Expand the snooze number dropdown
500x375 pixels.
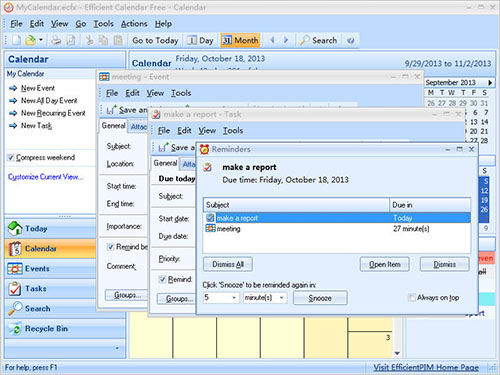234,297
